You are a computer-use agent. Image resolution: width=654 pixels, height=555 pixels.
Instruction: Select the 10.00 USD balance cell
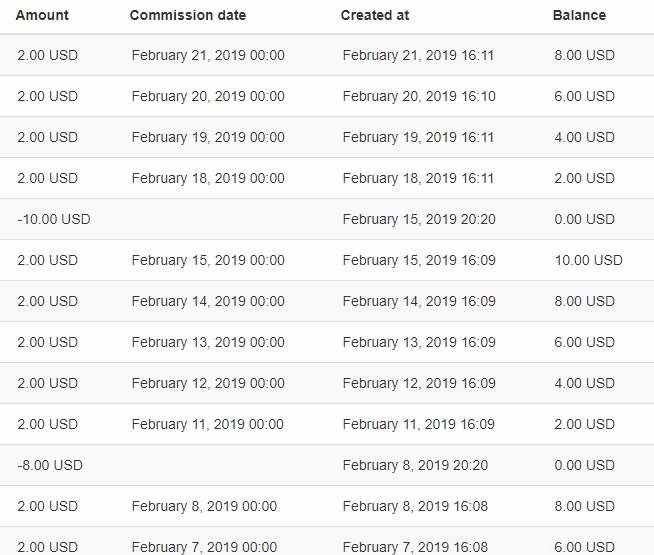pyautogui.click(x=588, y=260)
